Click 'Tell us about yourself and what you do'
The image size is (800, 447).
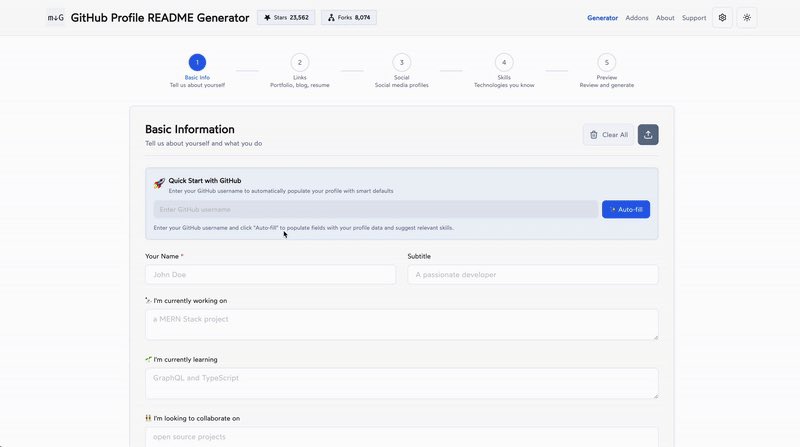click(204, 143)
